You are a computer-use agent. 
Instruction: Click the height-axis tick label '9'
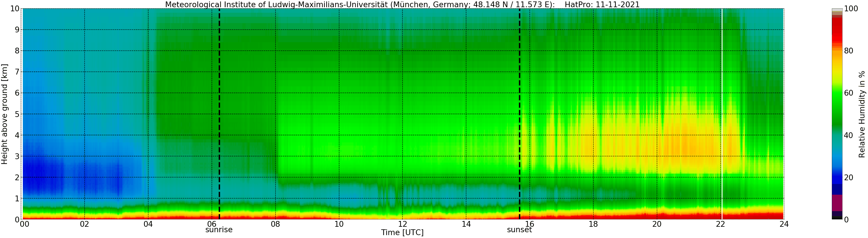pyautogui.click(x=17, y=30)
